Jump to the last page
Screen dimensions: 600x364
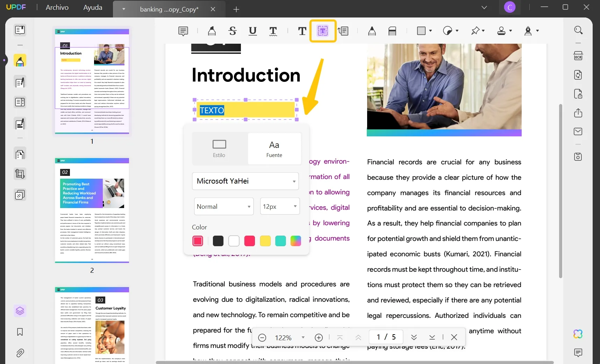[x=432, y=337]
